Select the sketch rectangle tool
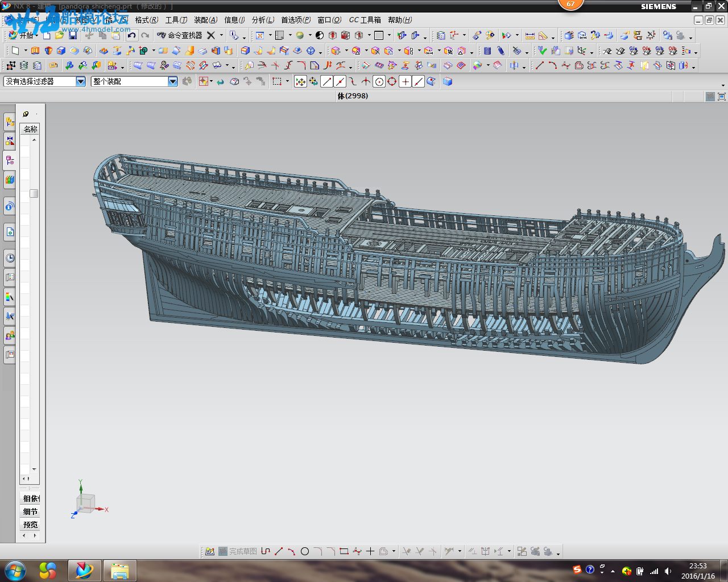Screen dimensions: 728x582 [x=344, y=551]
